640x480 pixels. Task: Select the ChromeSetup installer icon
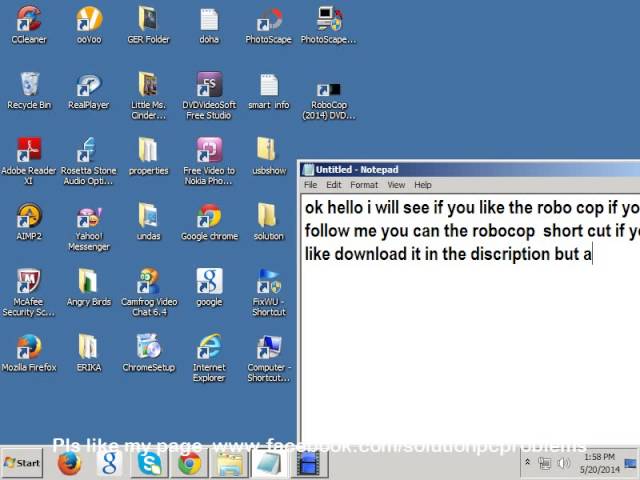click(149, 353)
